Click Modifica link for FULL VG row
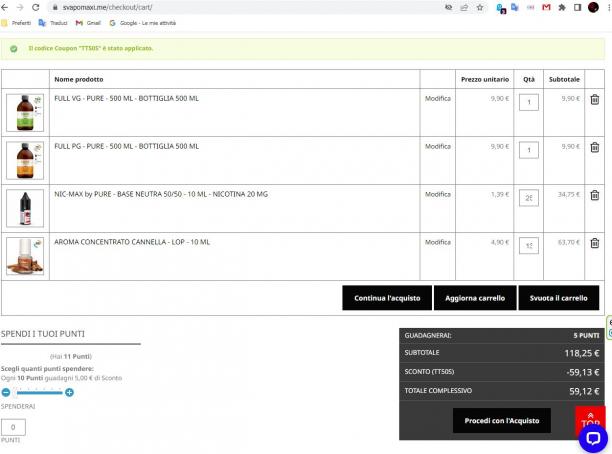 (438, 98)
